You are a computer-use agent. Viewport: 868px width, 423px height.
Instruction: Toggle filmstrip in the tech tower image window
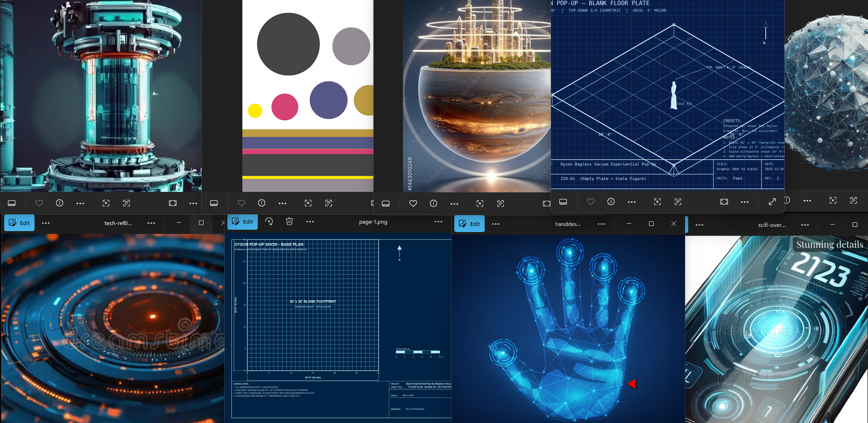[12, 203]
